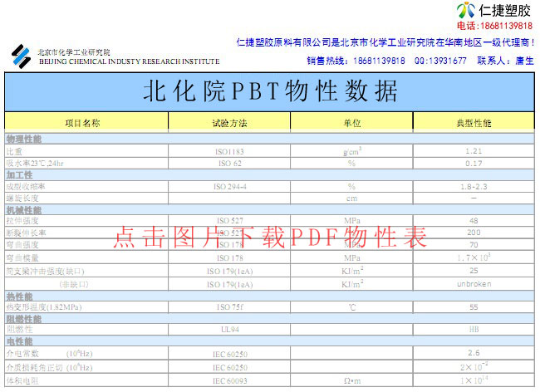Click the 简支梁冲击强度(缺口) row label
The image size is (540, 392).
[x=45, y=272]
